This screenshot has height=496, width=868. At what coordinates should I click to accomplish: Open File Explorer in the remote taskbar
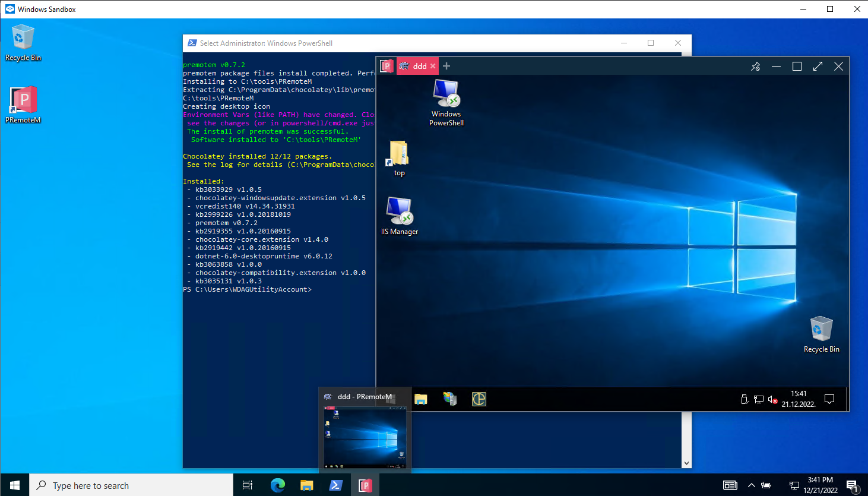coord(421,399)
